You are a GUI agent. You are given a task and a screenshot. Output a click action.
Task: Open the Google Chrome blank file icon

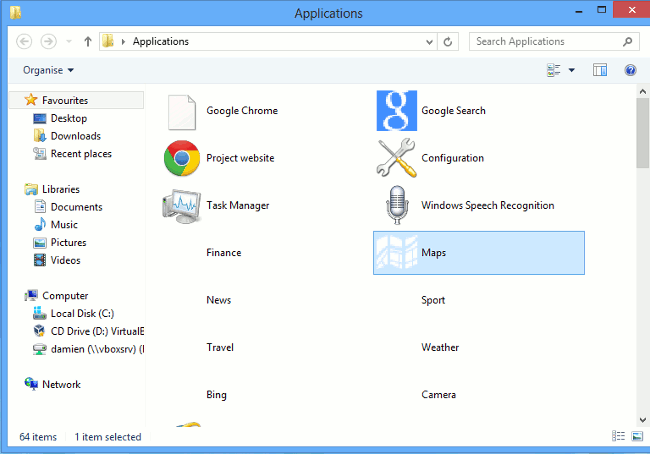(182, 112)
